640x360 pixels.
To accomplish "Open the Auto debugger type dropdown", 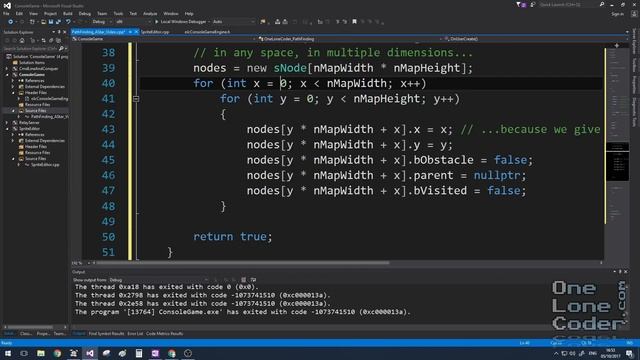I will [x=233, y=22].
